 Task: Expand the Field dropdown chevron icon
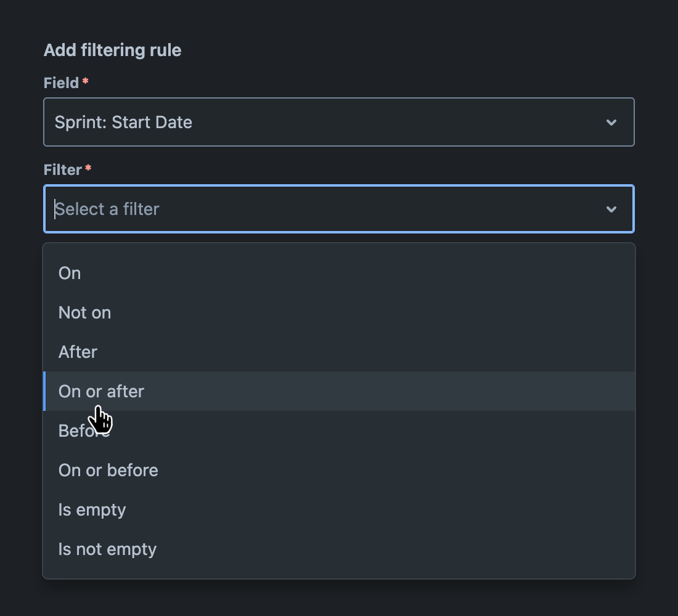[x=611, y=122]
